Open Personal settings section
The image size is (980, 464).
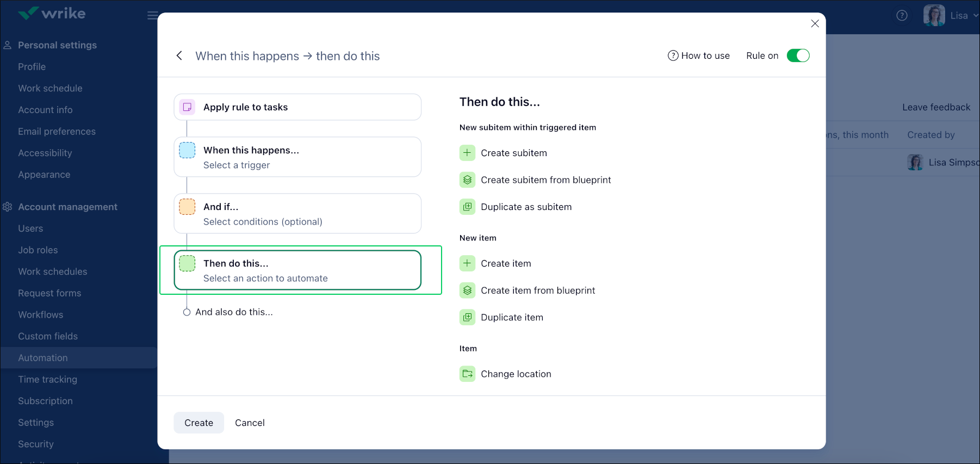tap(57, 45)
